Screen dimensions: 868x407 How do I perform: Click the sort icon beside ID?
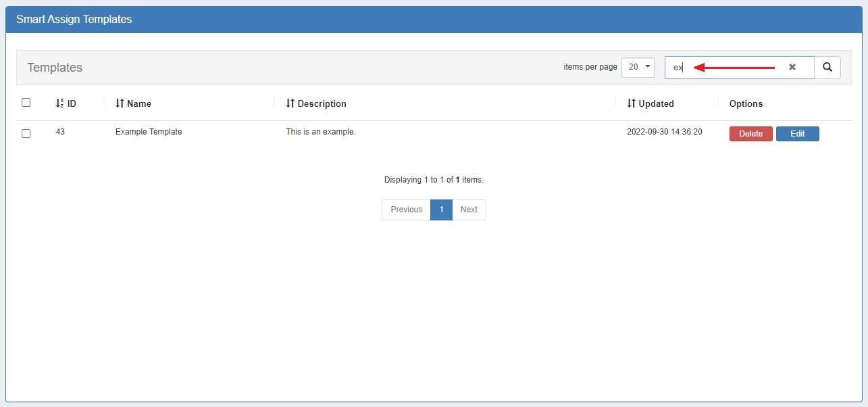59,103
